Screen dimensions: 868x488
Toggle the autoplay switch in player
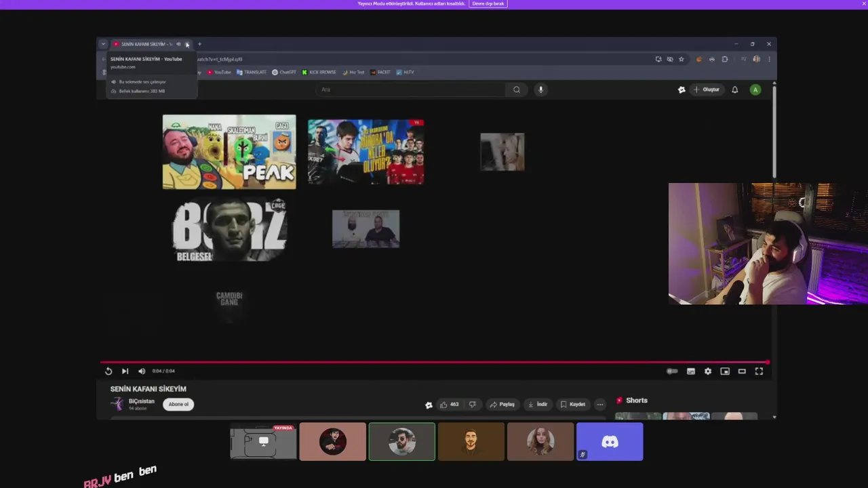click(672, 371)
